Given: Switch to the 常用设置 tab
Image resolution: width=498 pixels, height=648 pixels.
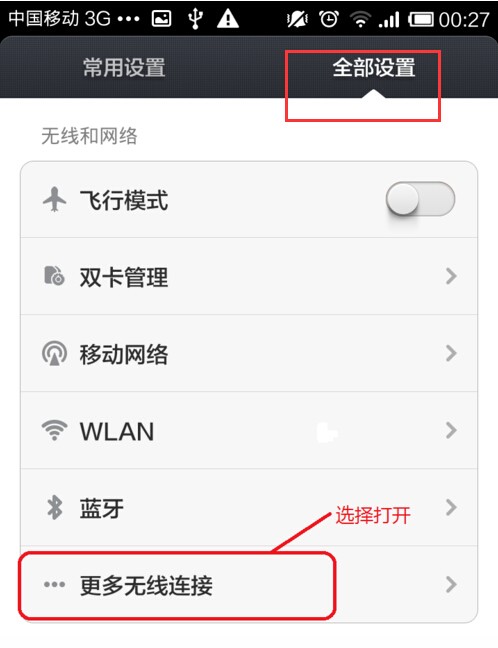Looking at the screenshot, I should [124, 67].
